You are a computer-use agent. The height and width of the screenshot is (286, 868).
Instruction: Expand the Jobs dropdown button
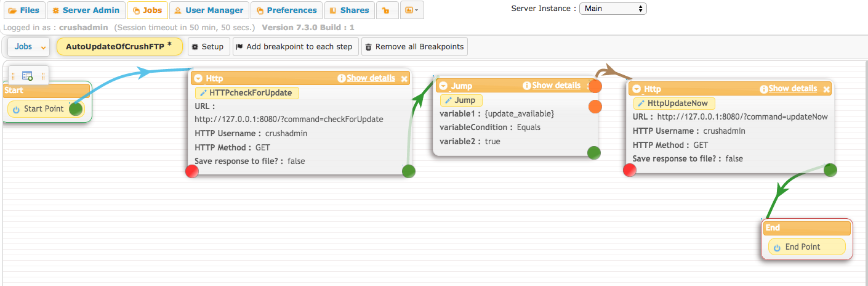coord(28,46)
